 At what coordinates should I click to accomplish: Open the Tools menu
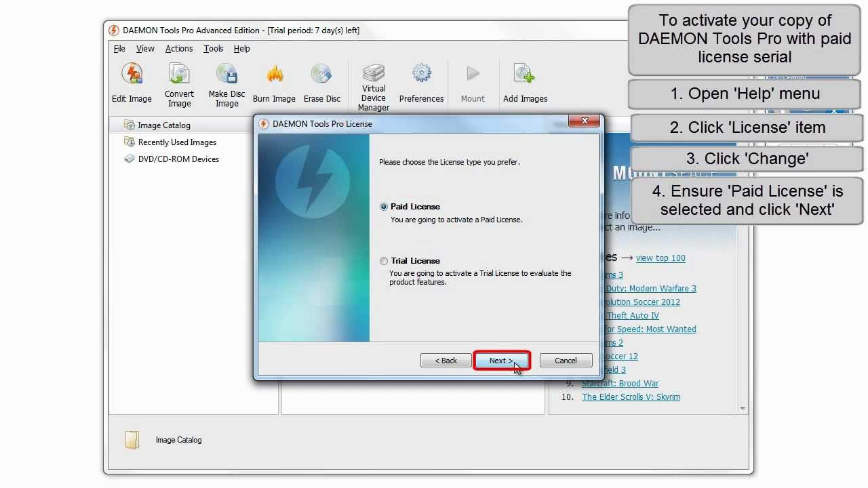(213, 49)
